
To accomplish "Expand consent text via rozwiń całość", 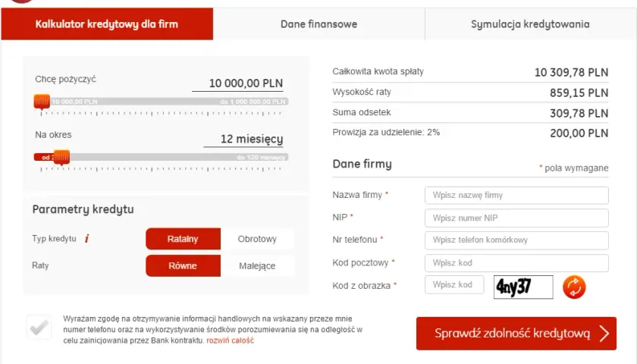I will click(x=230, y=340).
